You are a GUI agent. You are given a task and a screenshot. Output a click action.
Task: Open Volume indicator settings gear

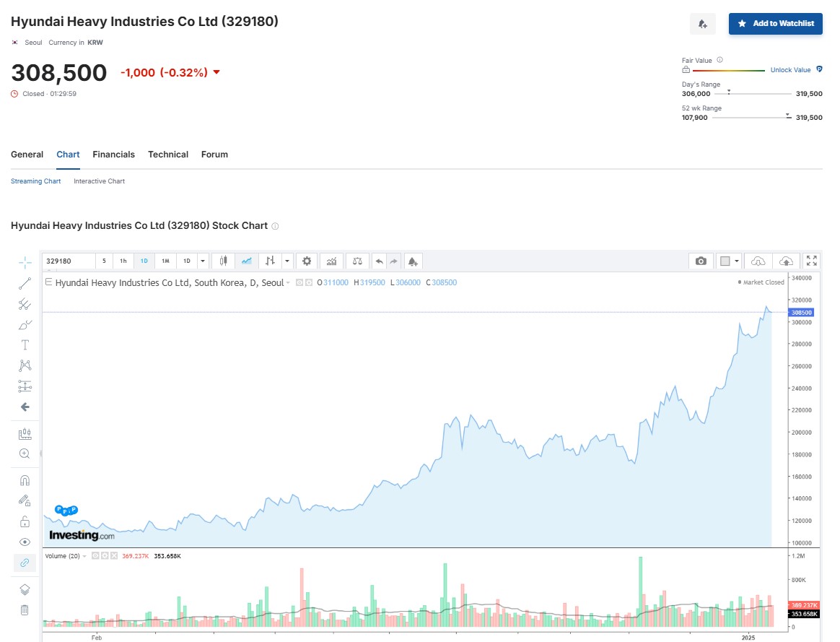tap(105, 556)
